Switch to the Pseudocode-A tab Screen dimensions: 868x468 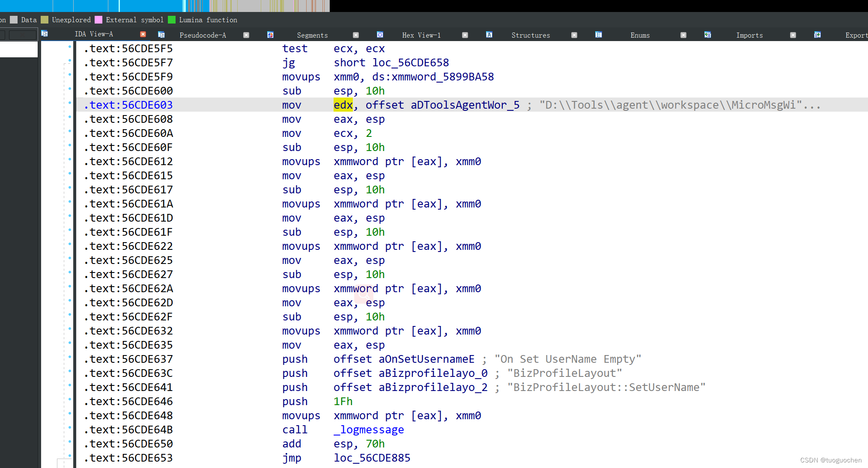pos(203,35)
